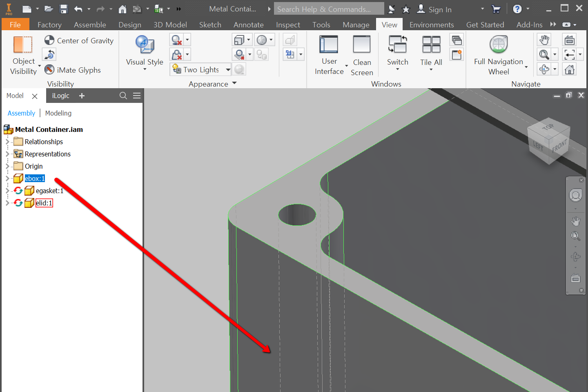Click Tile All windows
588x392 pixels.
(x=431, y=52)
